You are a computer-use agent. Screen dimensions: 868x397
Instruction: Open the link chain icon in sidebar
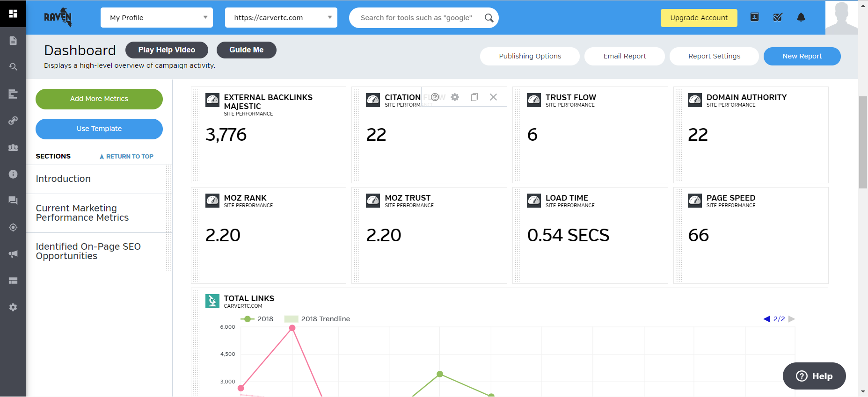13,121
